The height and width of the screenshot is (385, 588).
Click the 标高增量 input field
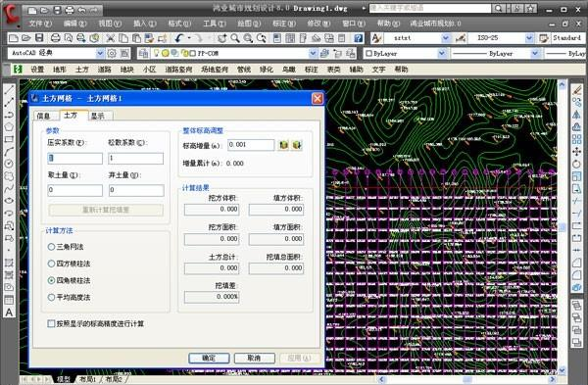(251, 145)
